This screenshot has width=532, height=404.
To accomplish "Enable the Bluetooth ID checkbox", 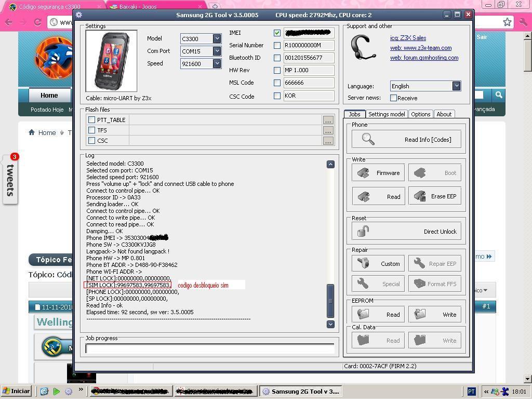I will click(x=277, y=58).
